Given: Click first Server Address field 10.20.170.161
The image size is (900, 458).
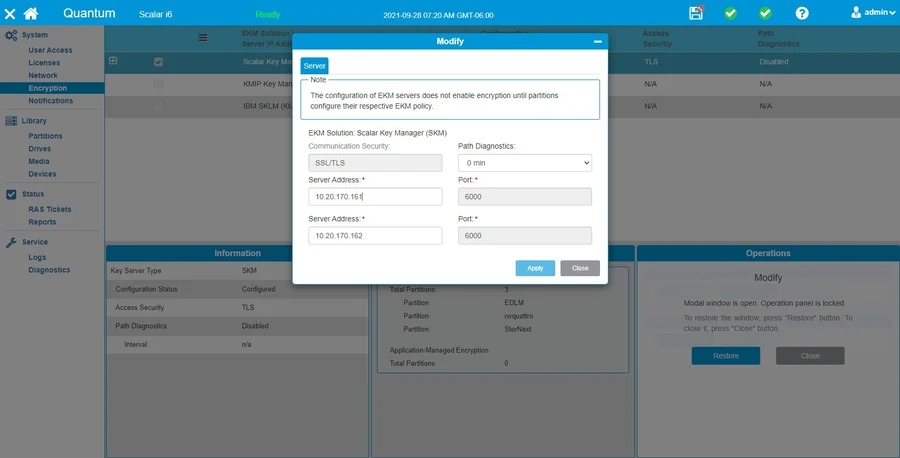Looking at the screenshot, I should click(x=375, y=196).
